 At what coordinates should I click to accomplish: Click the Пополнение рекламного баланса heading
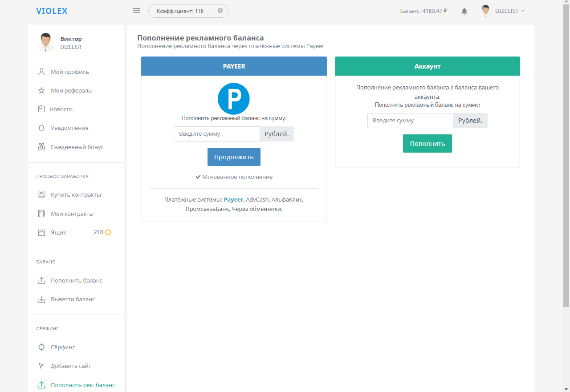point(200,38)
